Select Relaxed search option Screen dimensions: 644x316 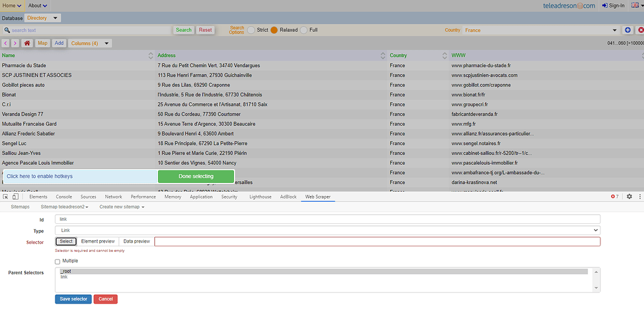pos(274,30)
